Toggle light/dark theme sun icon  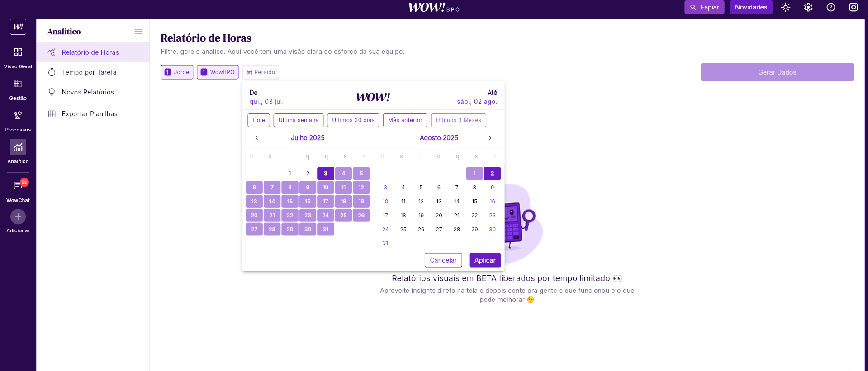coord(786,7)
